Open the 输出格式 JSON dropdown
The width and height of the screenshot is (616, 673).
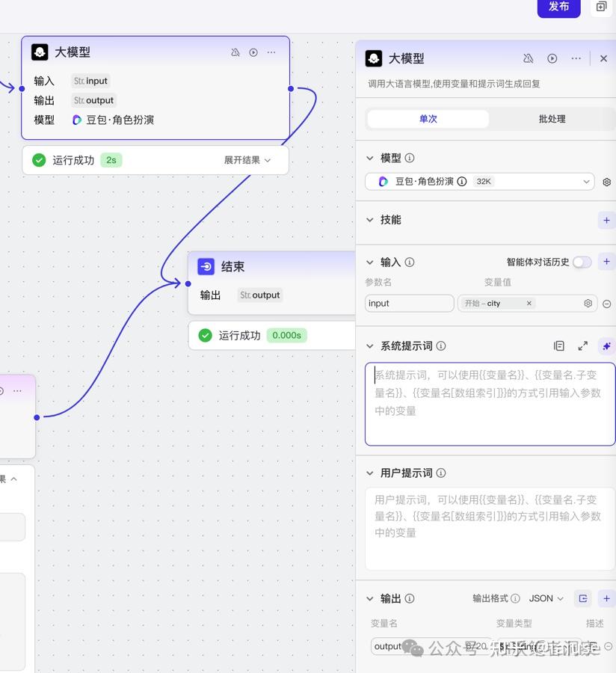546,598
